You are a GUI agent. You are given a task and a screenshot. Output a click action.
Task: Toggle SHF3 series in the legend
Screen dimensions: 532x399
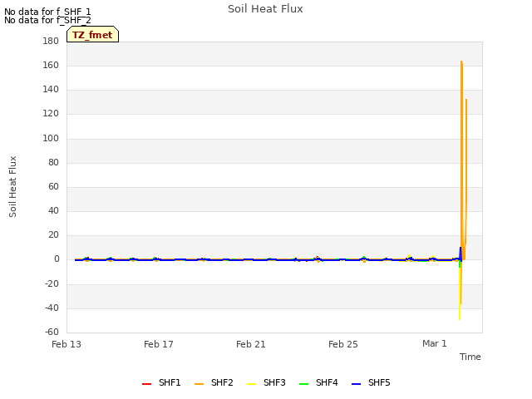pos(266,383)
